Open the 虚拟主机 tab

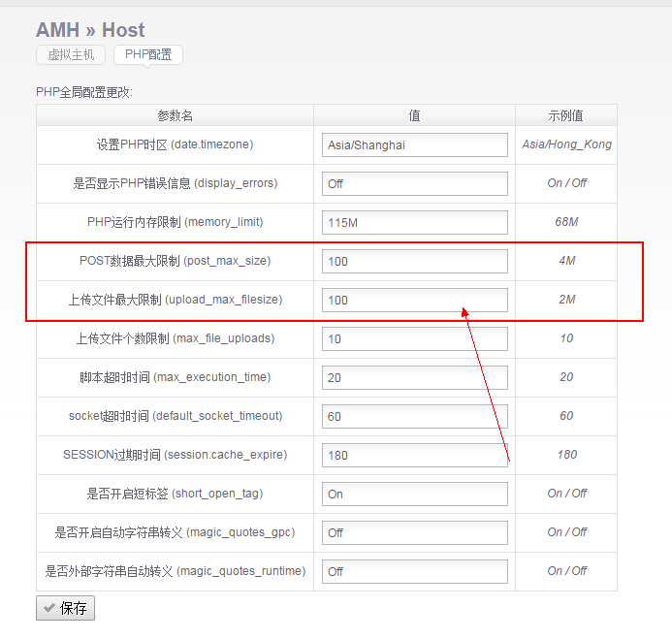point(71,55)
